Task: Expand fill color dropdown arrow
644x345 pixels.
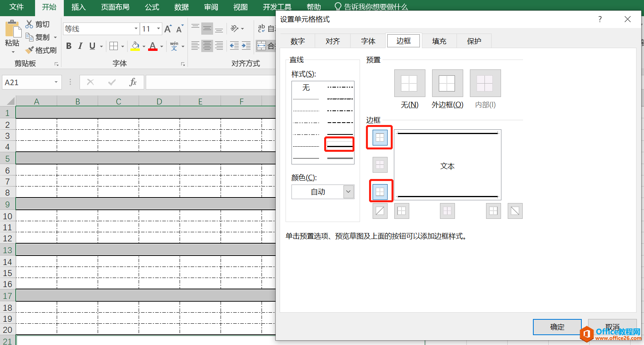Action: pos(144,47)
